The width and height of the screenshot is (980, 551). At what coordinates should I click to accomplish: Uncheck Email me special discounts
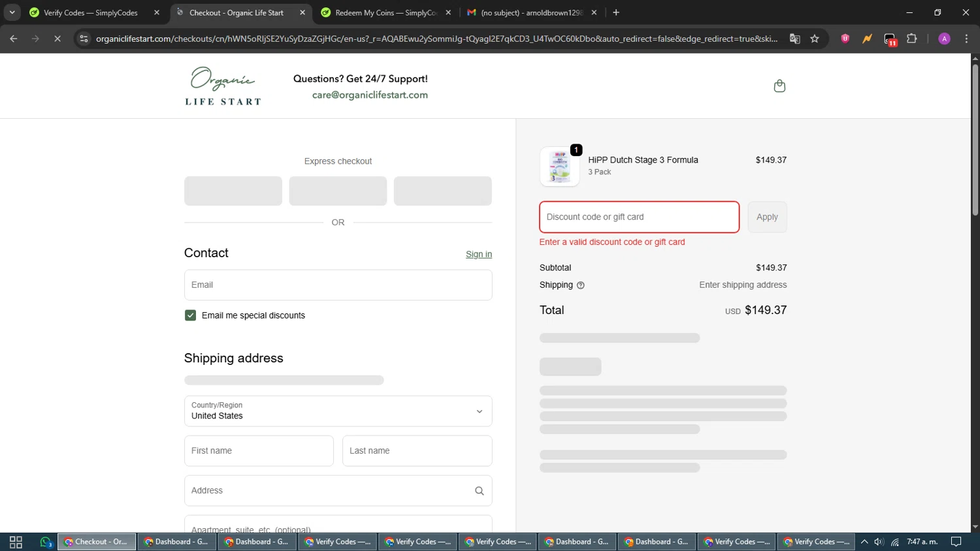click(x=190, y=315)
